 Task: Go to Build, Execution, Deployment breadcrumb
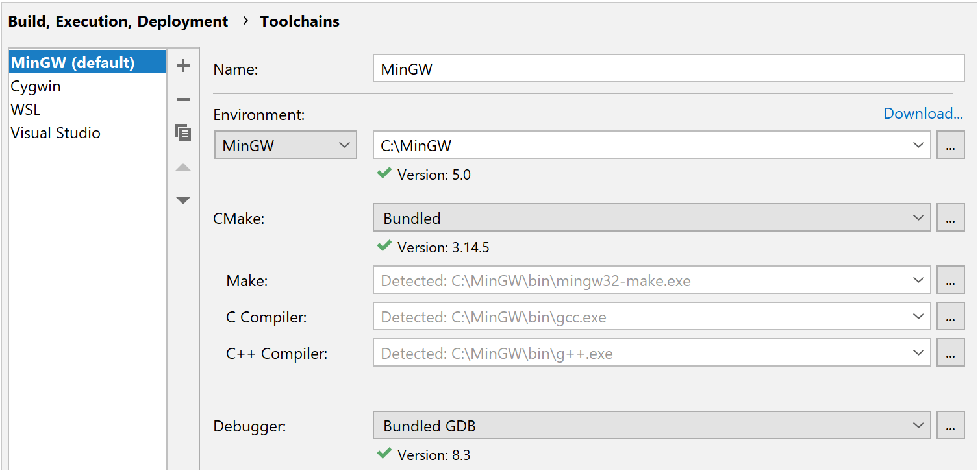click(x=118, y=21)
